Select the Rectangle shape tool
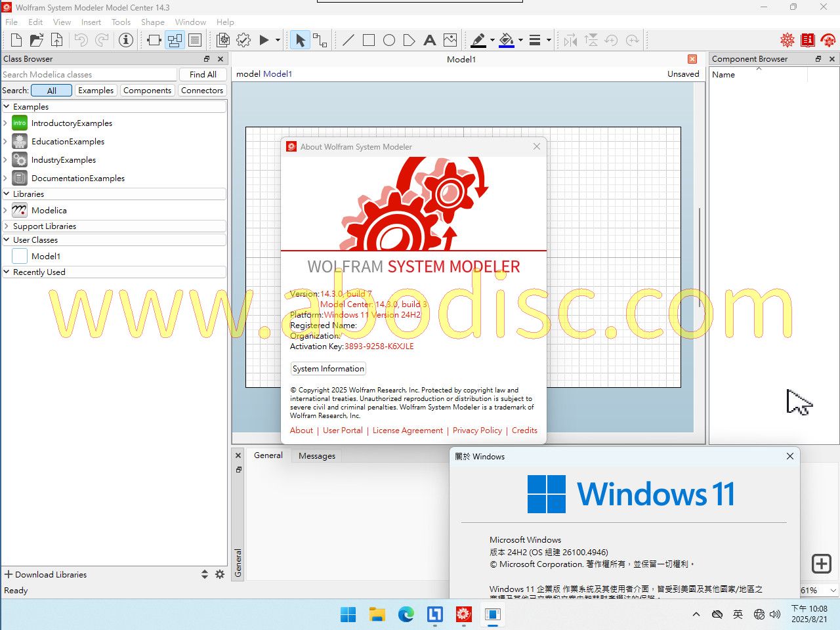840x630 pixels. click(369, 40)
